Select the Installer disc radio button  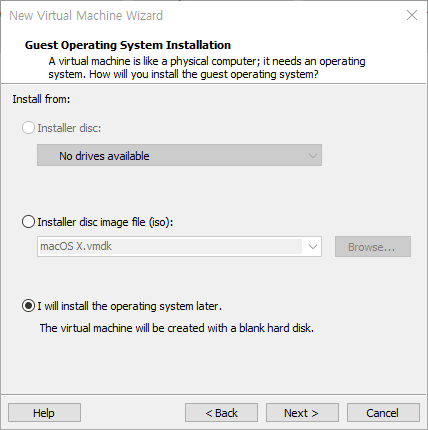(x=28, y=128)
